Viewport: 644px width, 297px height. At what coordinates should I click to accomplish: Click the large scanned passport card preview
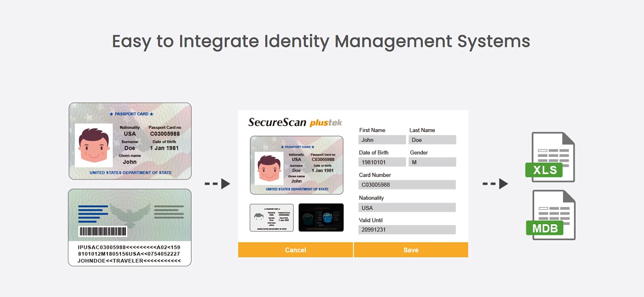pos(296,165)
